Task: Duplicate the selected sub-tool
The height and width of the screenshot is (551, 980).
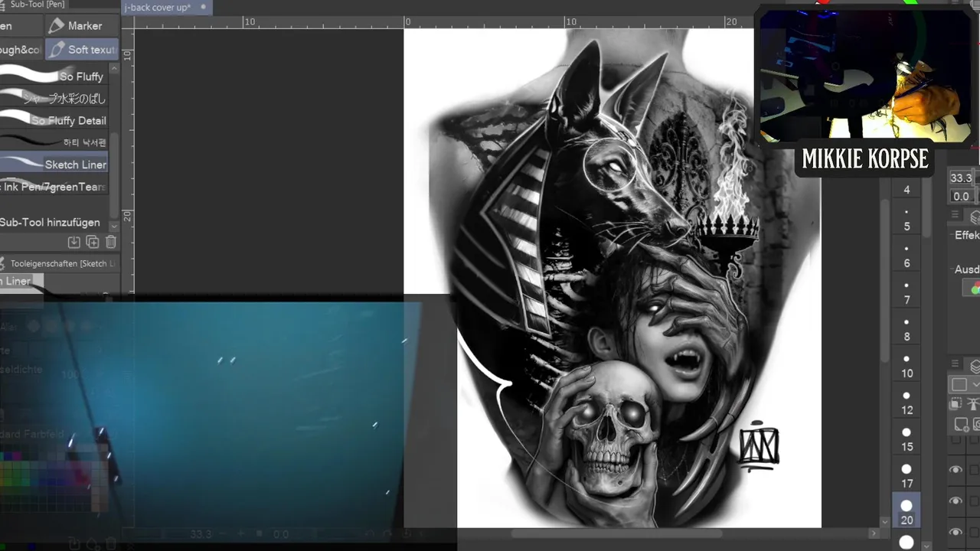Action: click(x=93, y=242)
